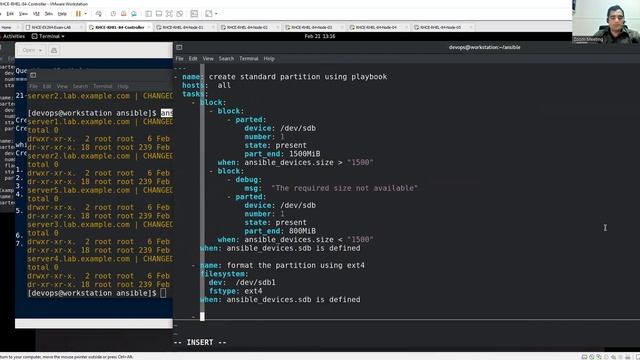
Task: Switch to the Home tab
Action: 7,27
